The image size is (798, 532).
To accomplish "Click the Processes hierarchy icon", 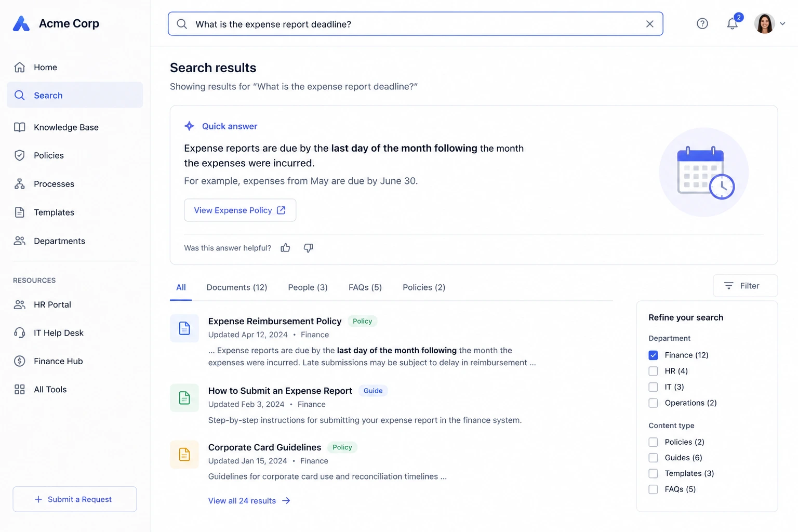I will coord(20,184).
